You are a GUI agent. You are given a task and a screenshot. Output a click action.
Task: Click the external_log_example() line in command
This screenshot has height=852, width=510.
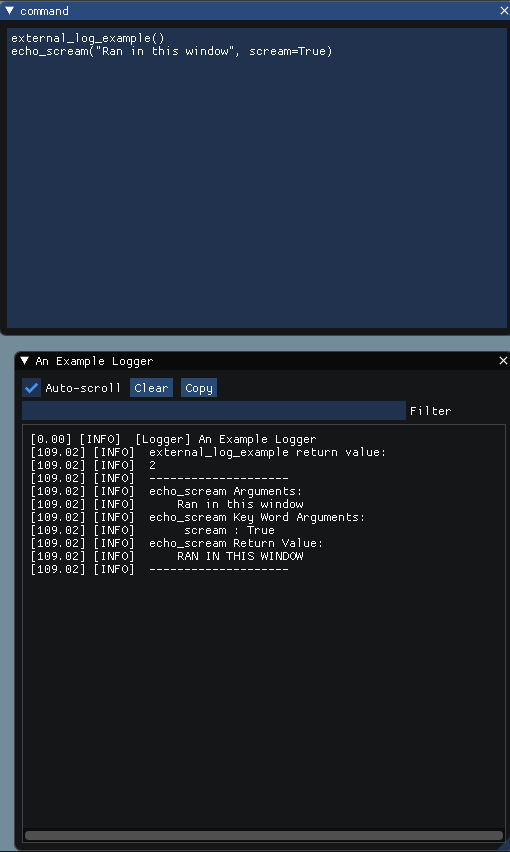point(87,38)
